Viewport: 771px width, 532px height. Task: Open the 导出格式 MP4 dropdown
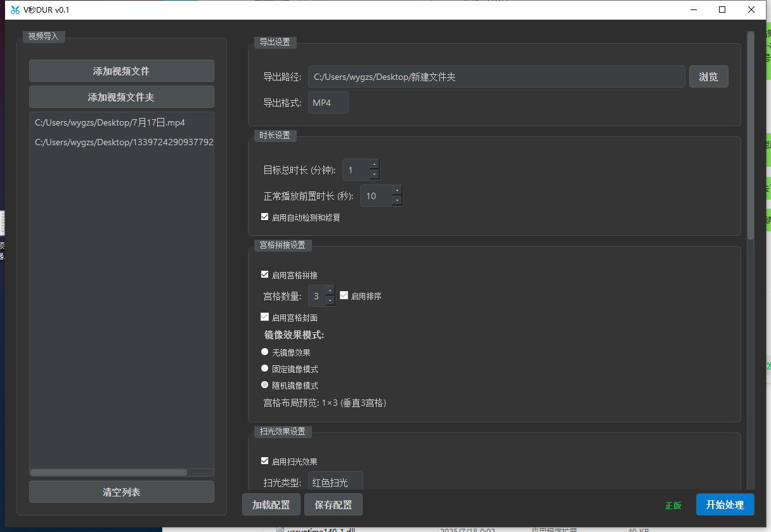tap(328, 103)
